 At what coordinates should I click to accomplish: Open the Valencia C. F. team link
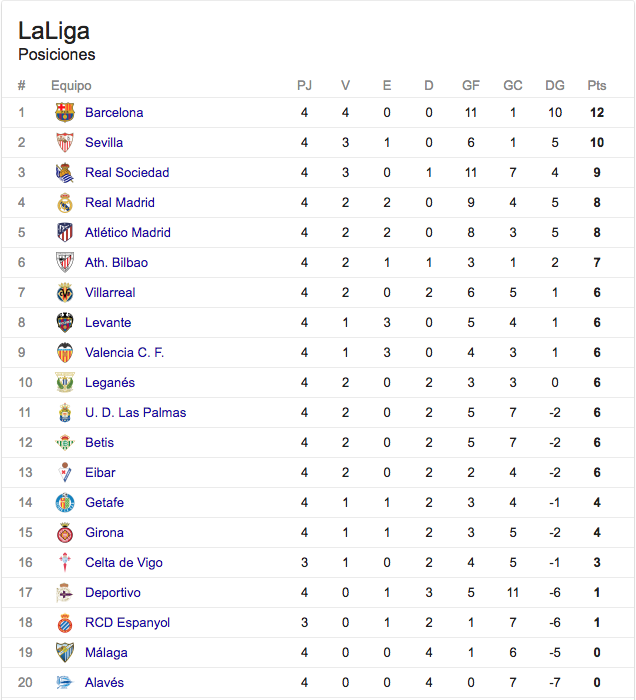[x=125, y=352]
